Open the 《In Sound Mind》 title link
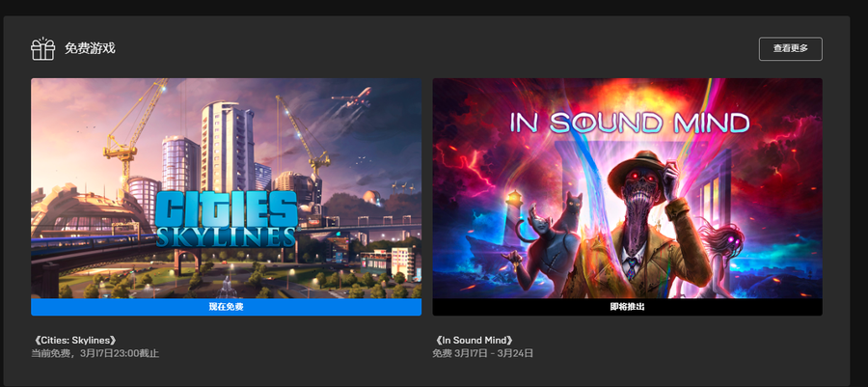The height and width of the screenshot is (387, 868). click(475, 341)
